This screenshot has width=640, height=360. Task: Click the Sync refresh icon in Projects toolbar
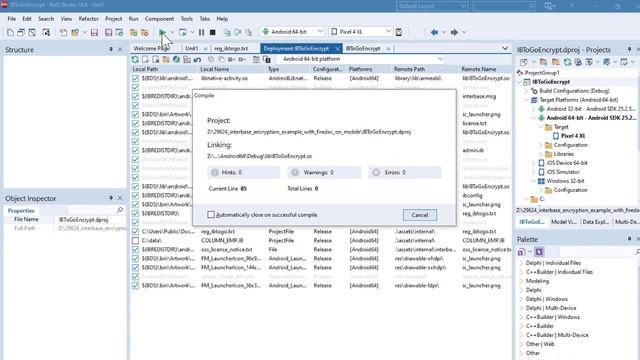tap(567, 62)
